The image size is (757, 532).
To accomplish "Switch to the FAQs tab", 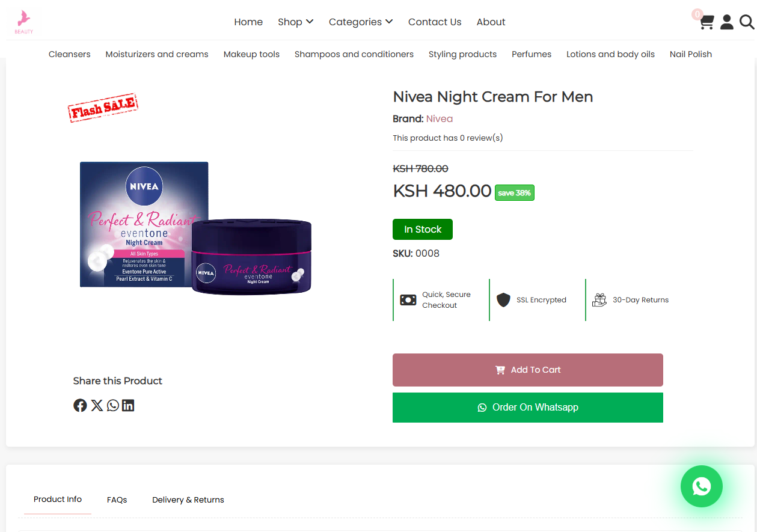I will click(117, 500).
